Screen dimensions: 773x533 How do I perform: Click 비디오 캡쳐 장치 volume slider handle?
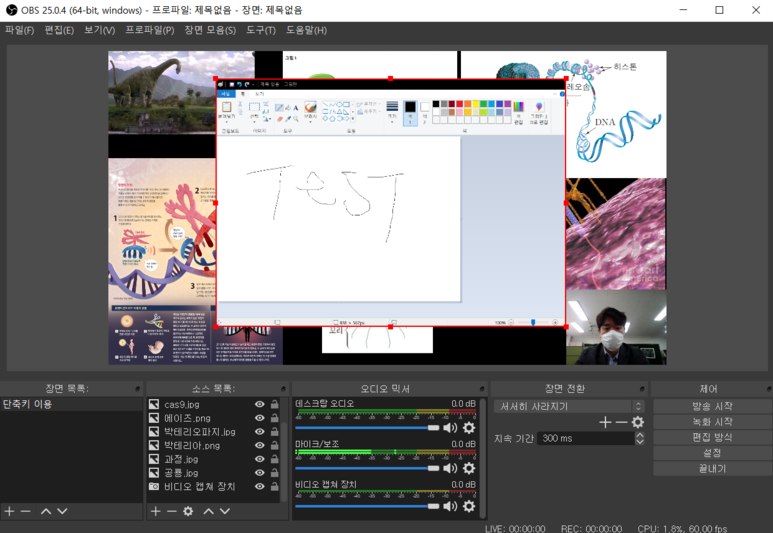click(433, 506)
